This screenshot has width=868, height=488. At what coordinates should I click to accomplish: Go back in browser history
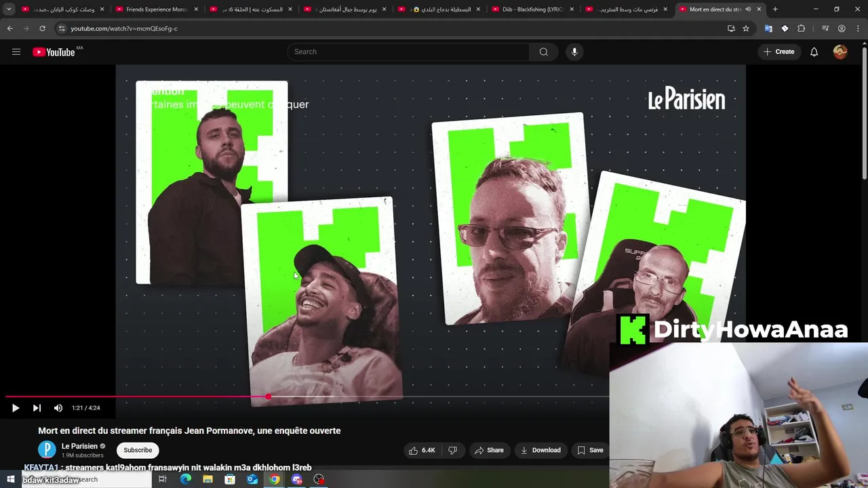coord(10,28)
